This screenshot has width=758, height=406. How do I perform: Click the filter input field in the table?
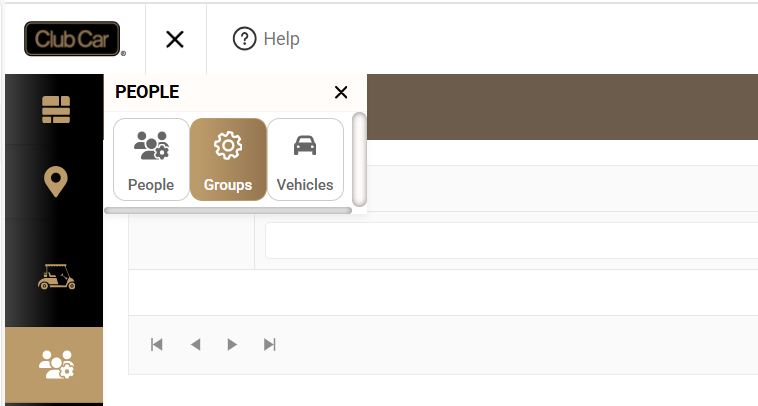pos(511,241)
